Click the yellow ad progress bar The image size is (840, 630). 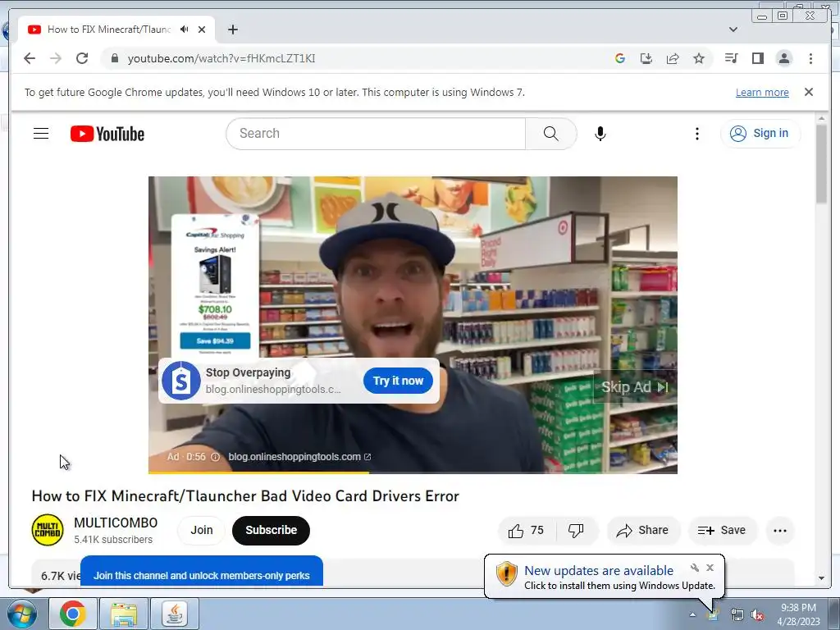click(258, 472)
